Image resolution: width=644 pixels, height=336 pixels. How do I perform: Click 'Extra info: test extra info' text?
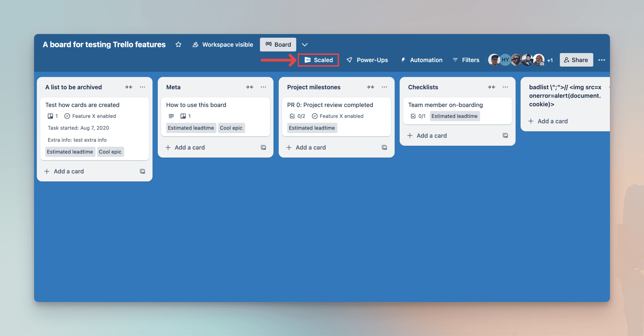click(77, 140)
